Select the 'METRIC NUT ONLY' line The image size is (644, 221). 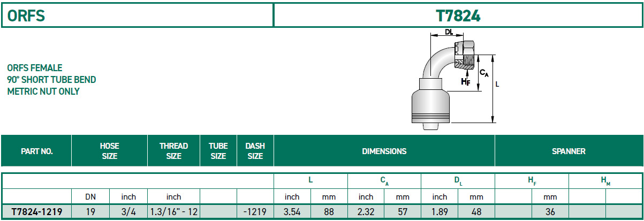coord(43,92)
